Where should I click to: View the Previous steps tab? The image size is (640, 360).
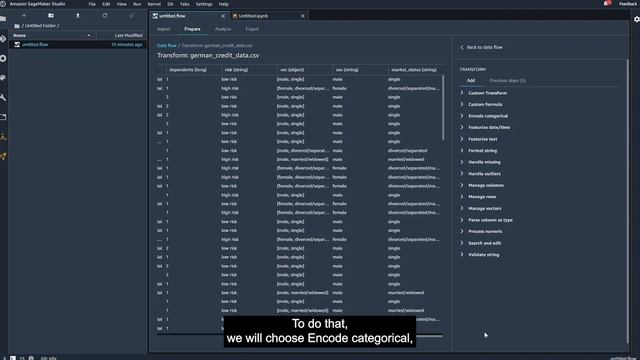point(507,80)
